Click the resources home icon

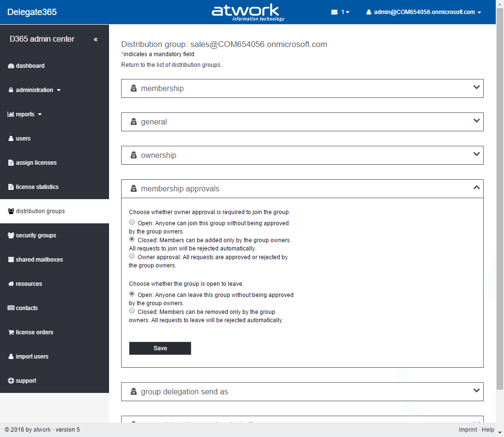coord(11,284)
